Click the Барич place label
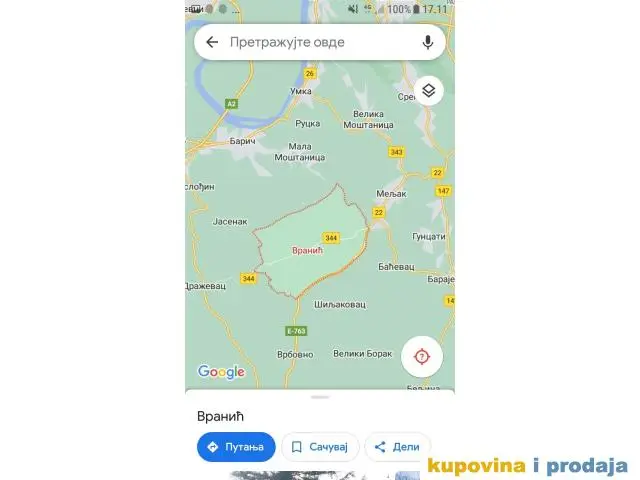The width and height of the screenshot is (640, 480). point(242,141)
